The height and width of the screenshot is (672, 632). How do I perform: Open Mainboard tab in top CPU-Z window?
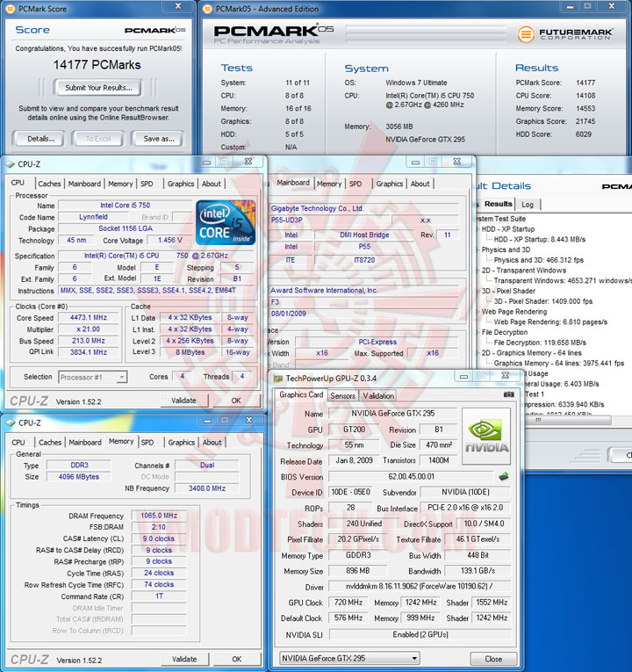(x=84, y=184)
